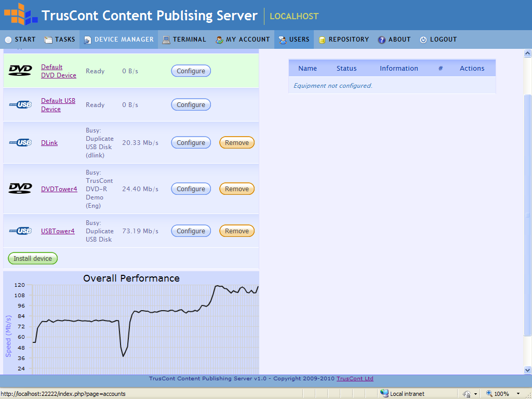This screenshot has height=399, width=532.
Task: Click the Status column header
Action: [347, 68]
